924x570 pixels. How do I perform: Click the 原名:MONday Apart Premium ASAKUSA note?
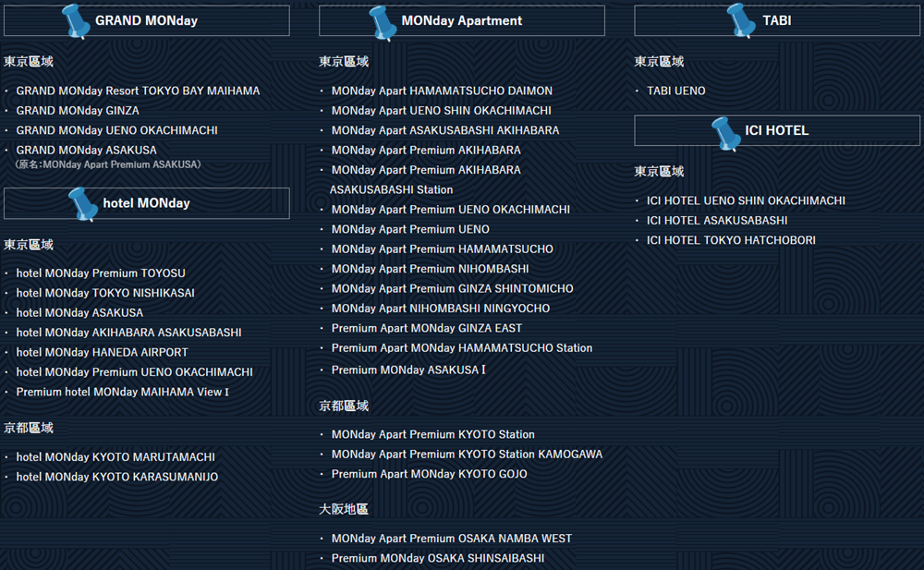[108, 164]
